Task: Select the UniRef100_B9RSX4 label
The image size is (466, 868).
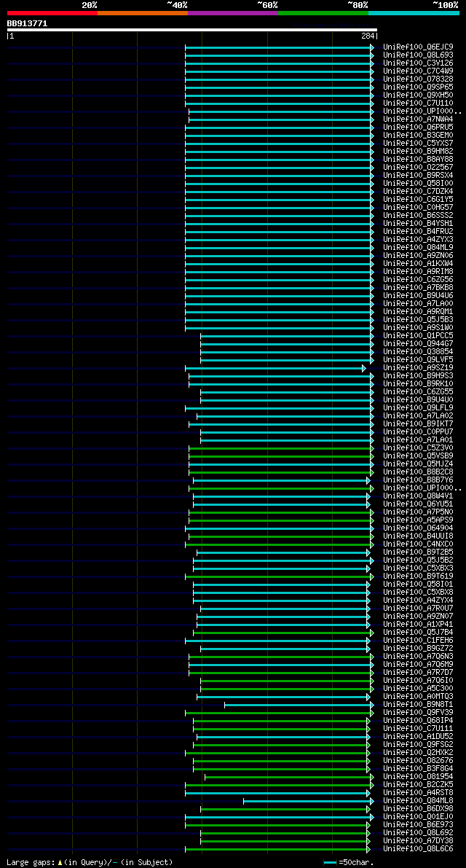Action: point(418,176)
